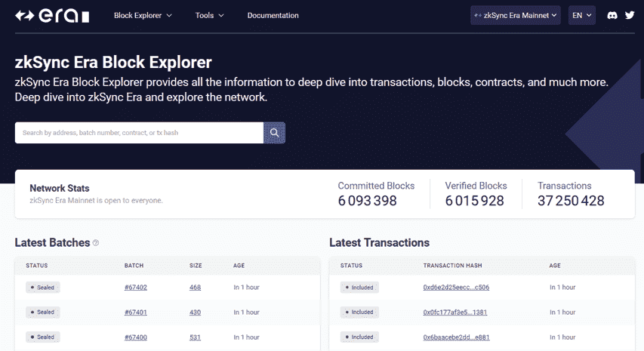Click the magnifier search button
644x351 pixels.
pos(274,133)
